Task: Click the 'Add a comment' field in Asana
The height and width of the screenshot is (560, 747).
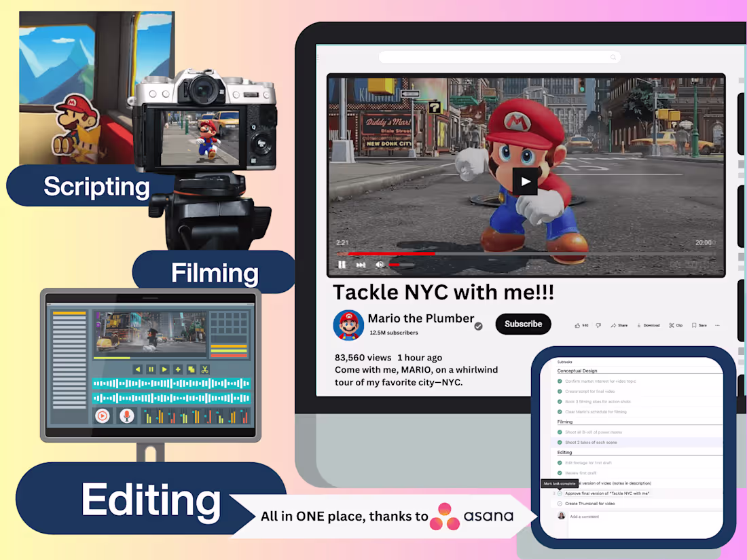Action: coord(585,517)
